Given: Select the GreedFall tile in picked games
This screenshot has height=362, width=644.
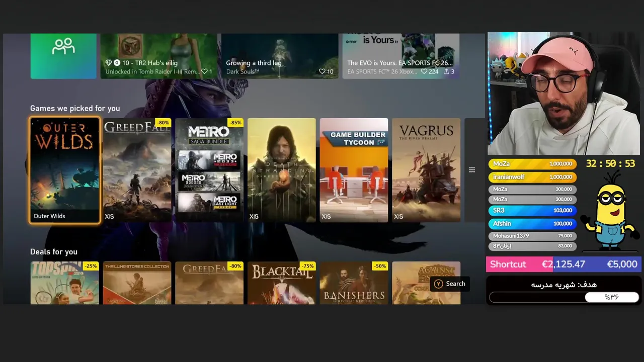Looking at the screenshot, I should (x=137, y=170).
